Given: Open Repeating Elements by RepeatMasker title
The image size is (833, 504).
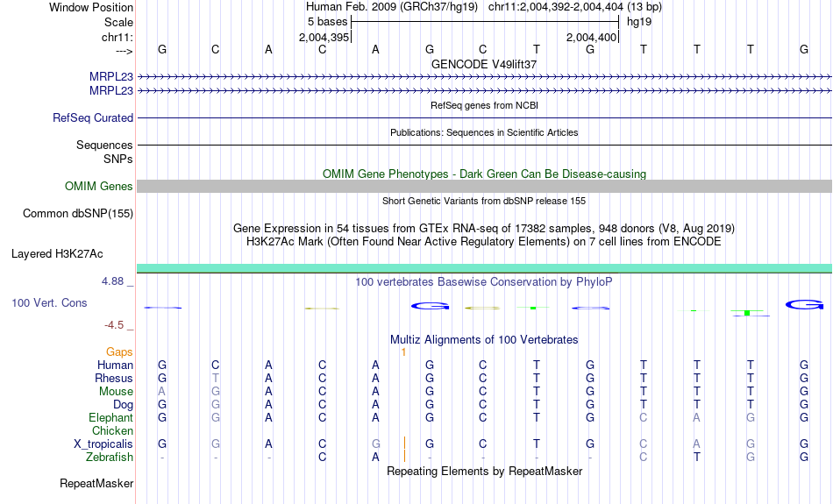Looking at the screenshot, I should coord(484,471).
